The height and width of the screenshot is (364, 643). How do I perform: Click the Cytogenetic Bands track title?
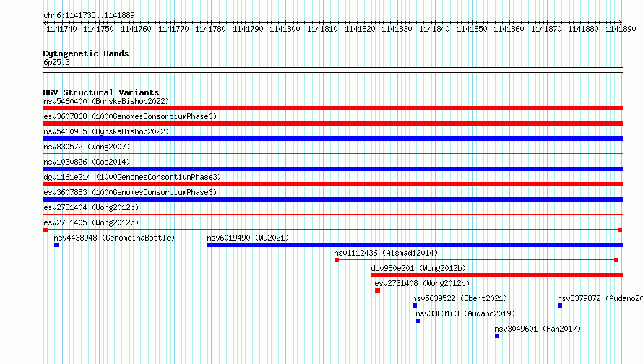point(86,53)
